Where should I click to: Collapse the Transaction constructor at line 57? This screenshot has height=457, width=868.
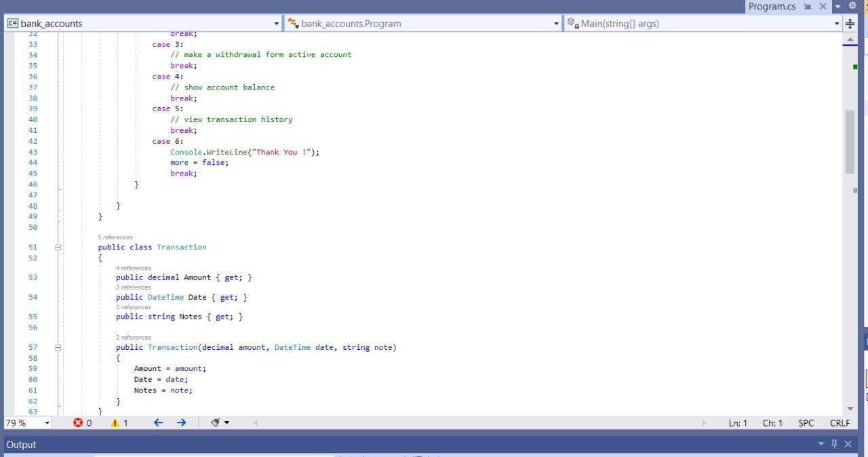[x=58, y=346]
